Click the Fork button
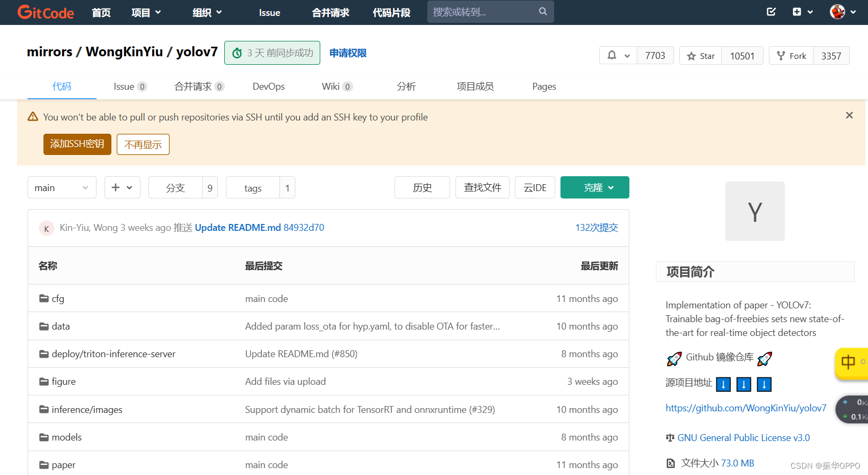The image size is (868, 475). (x=791, y=56)
